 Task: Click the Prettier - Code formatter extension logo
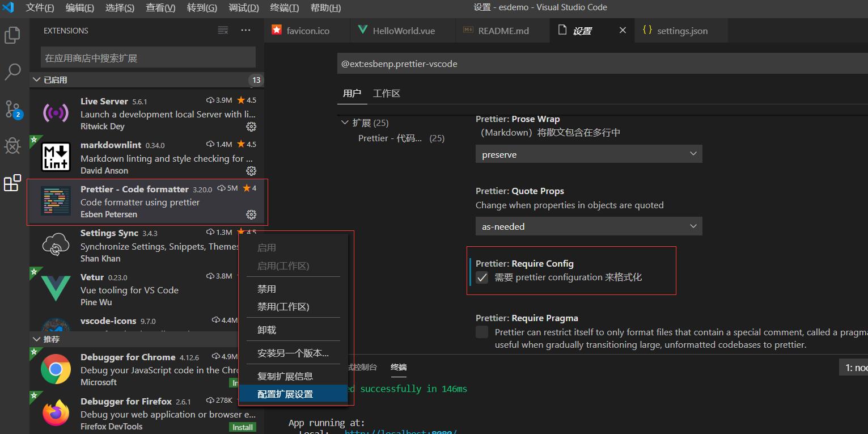[56, 201]
